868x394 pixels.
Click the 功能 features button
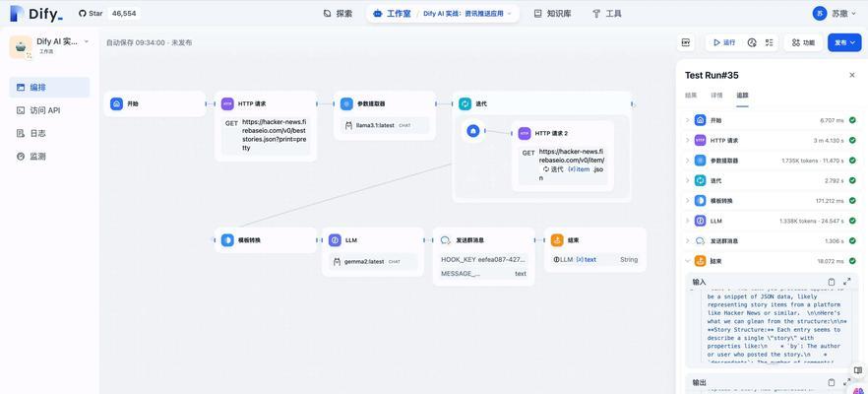tap(803, 42)
